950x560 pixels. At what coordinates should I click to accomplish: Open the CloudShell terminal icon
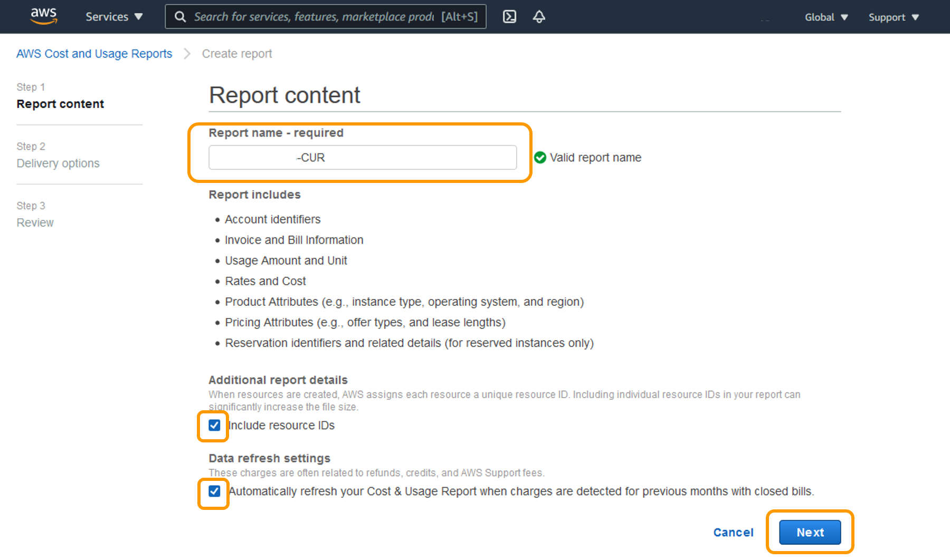[x=509, y=17]
